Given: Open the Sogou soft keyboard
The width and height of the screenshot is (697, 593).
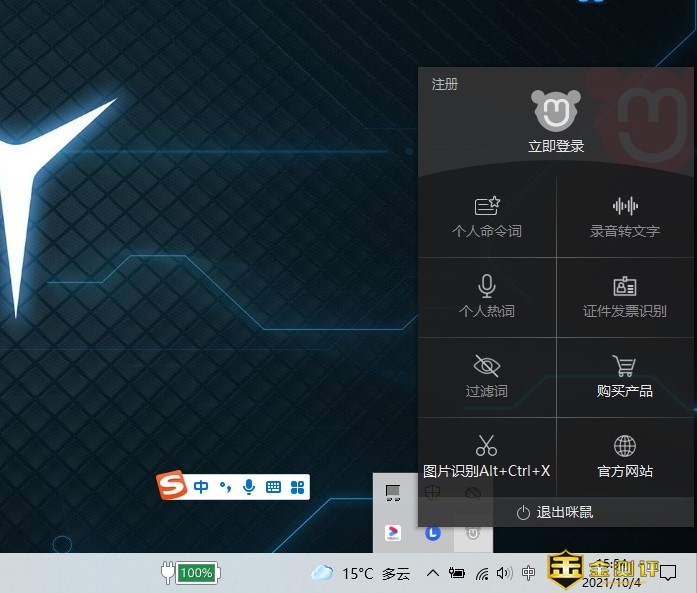Looking at the screenshot, I should point(273,487).
